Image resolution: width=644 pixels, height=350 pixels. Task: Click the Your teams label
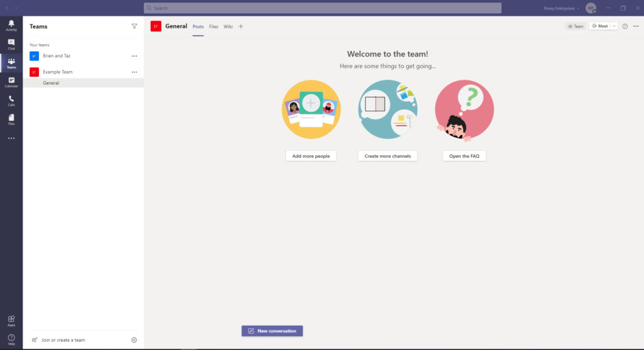[x=40, y=45]
